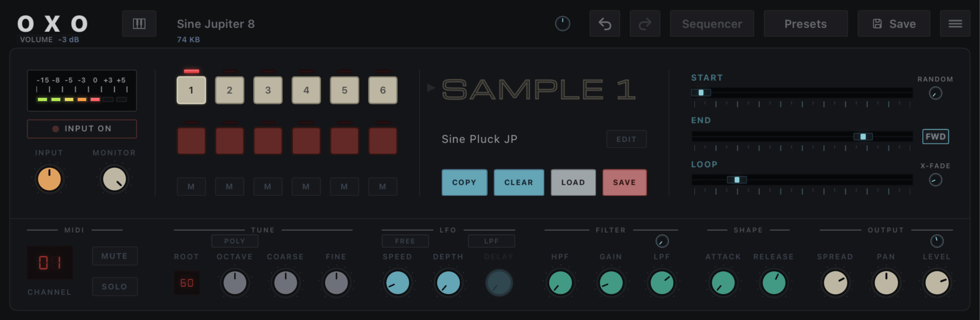Open the FREE LFO sync selector
This screenshot has height=320, width=980.
click(x=405, y=241)
